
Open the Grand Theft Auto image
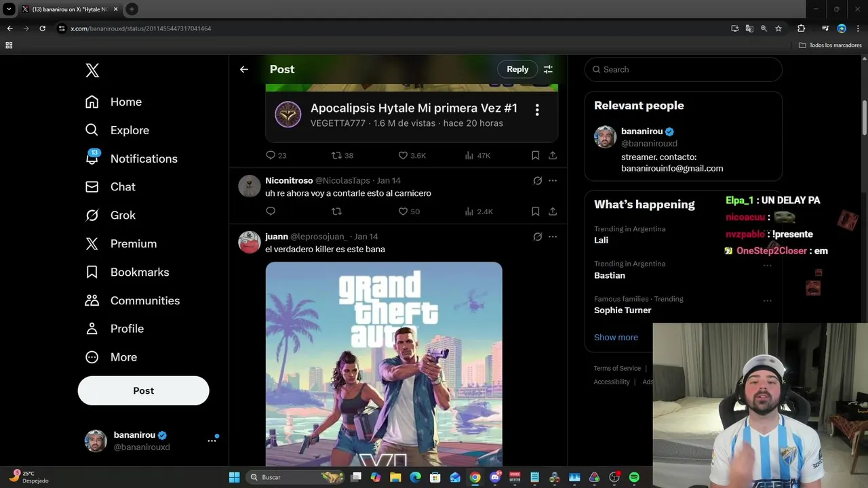coord(384,365)
